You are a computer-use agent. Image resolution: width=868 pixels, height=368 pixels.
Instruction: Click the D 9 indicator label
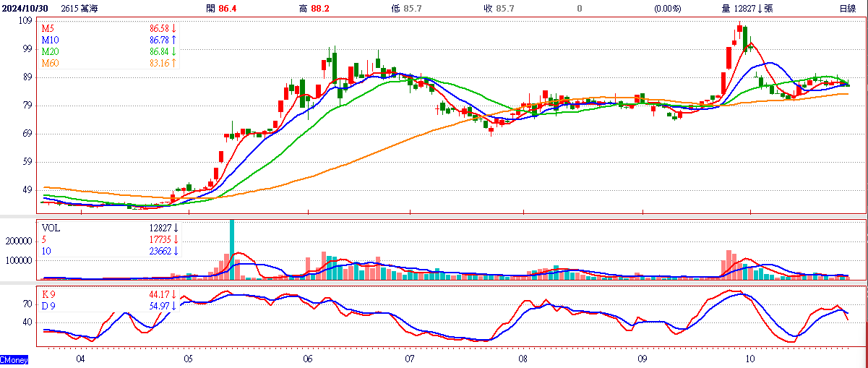[x=48, y=306]
